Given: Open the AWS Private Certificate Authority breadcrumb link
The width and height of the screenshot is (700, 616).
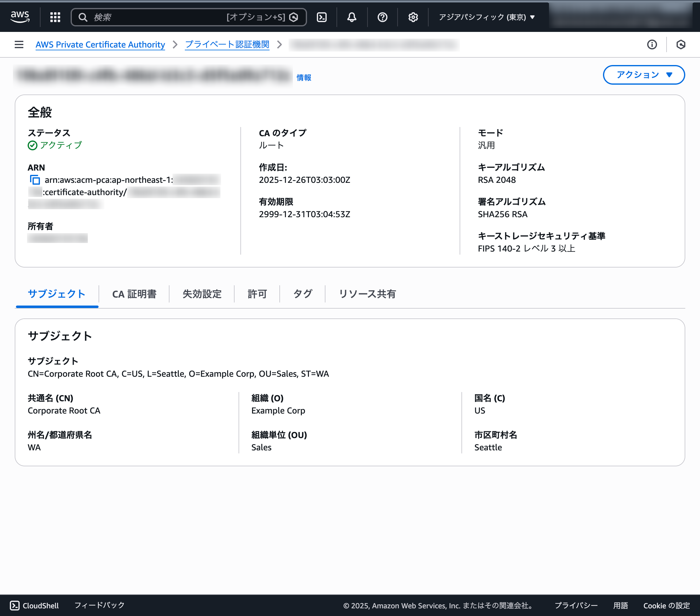Looking at the screenshot, I should (100, 44).
